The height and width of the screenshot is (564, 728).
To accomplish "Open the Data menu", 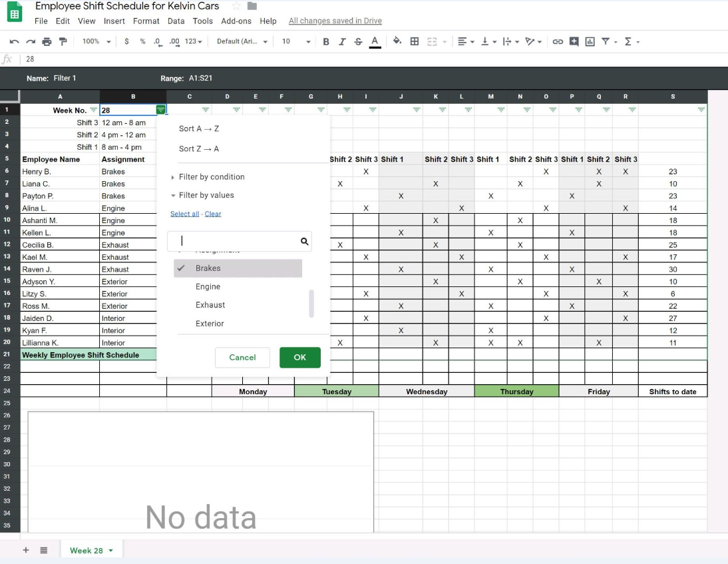I will click(176, 21).
